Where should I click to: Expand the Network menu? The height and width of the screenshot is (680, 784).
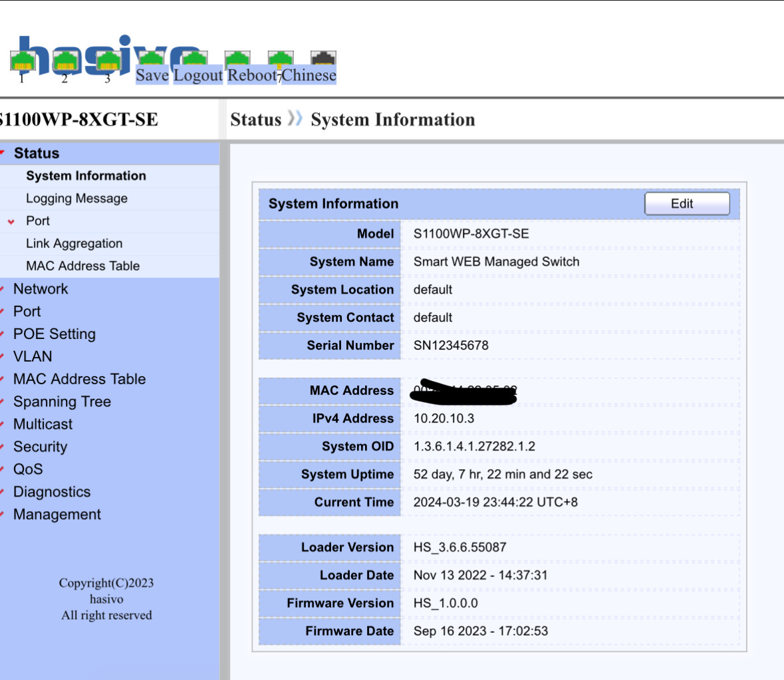(41, 288)
